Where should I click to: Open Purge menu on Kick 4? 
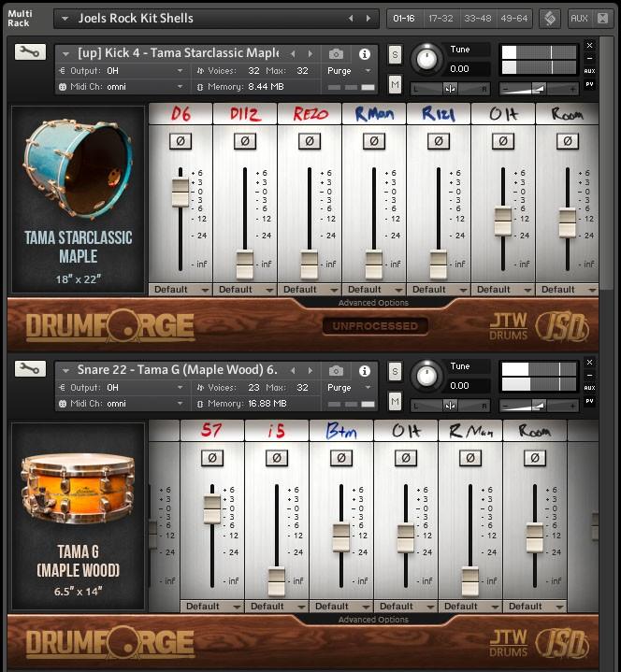tap(348, 71)
